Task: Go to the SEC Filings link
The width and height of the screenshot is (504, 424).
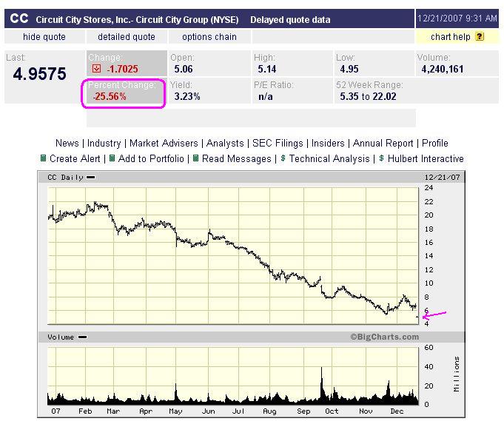Action: click(278, 143)
